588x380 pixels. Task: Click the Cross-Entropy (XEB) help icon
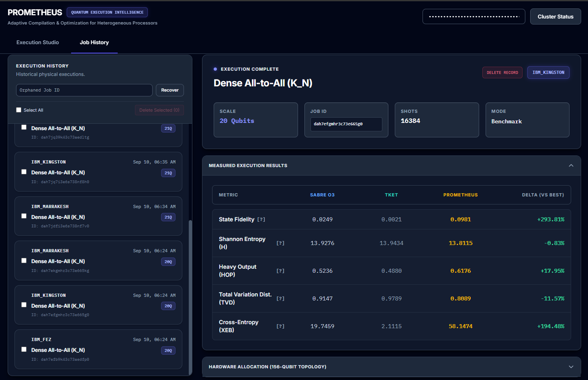280,326
